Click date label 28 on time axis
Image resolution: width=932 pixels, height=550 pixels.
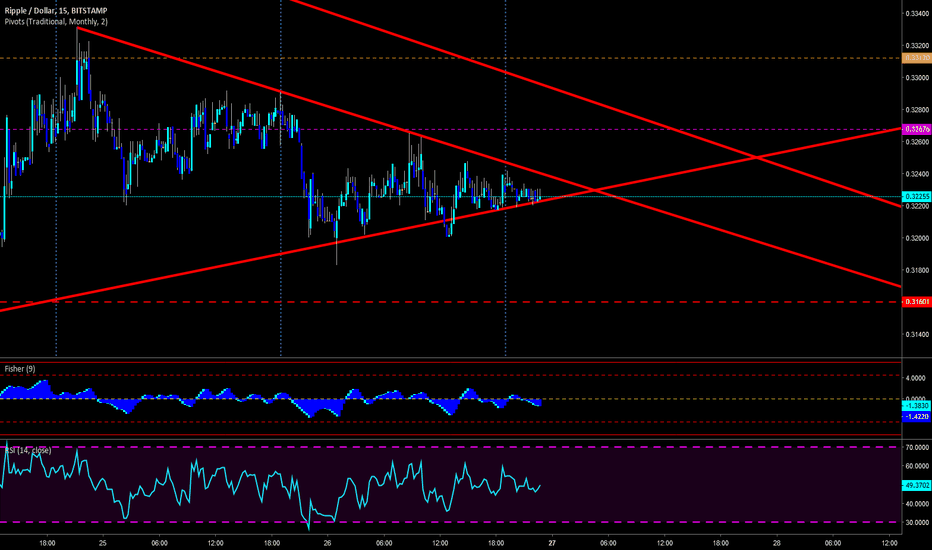coord(777,543)
